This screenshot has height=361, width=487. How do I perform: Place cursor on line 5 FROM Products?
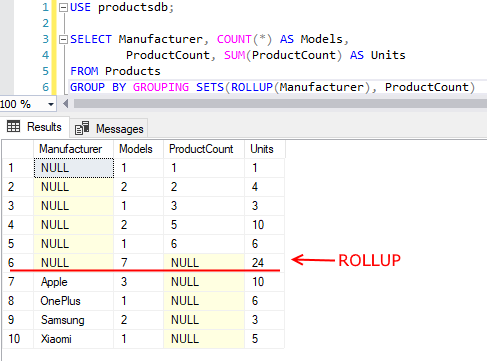(115, 71)
